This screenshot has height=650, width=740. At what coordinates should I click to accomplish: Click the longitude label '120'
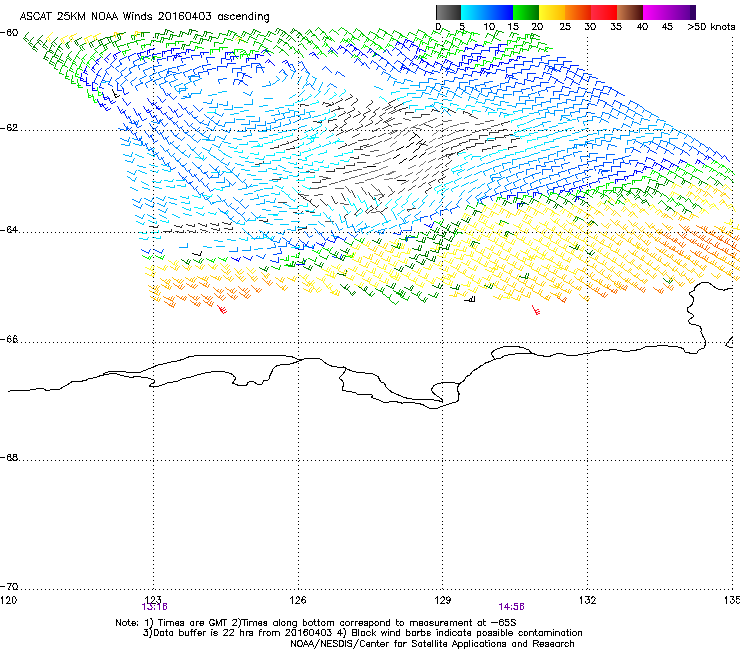(x=8, y=600)
